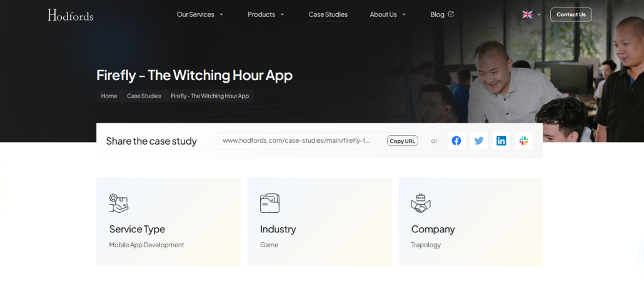Open the language selector chevron

click(x=539, y=14)
